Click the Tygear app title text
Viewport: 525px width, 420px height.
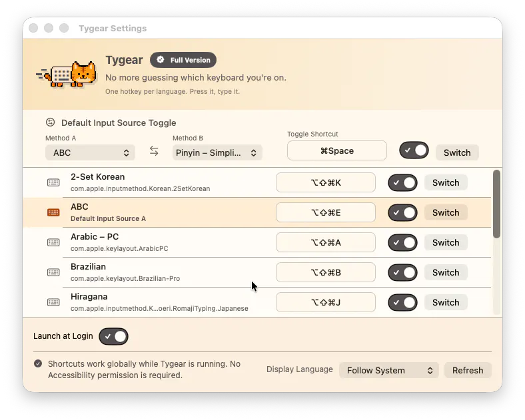[124, 60]
